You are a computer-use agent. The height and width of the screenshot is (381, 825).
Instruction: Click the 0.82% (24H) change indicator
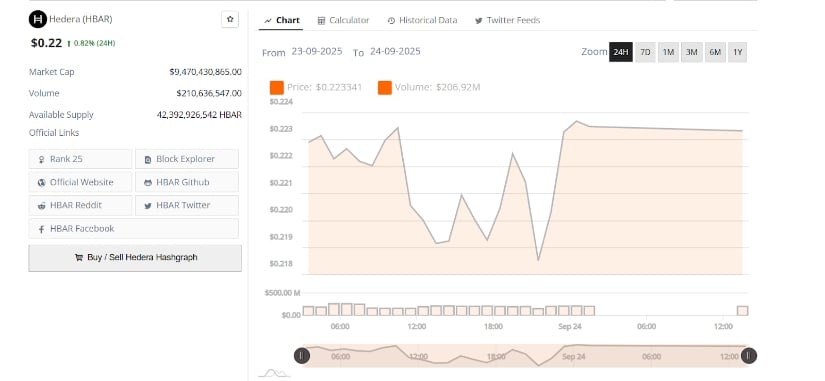[x=91, y=43]
